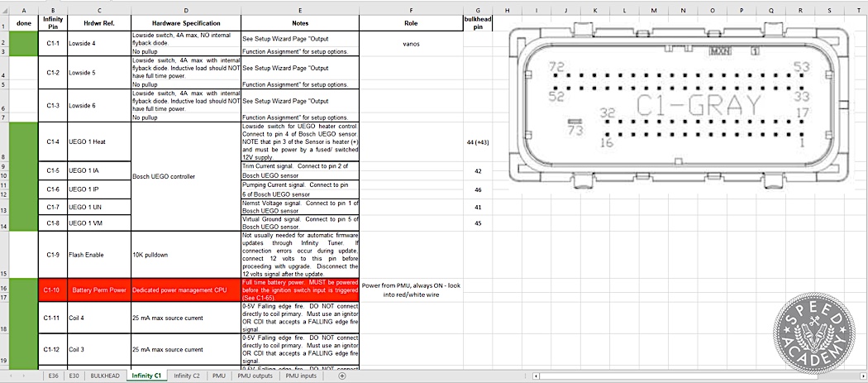Select the 'Lowside 4' cell
Image resolution: width=868 pixels, height=383 pixels.
pos(99,43)
